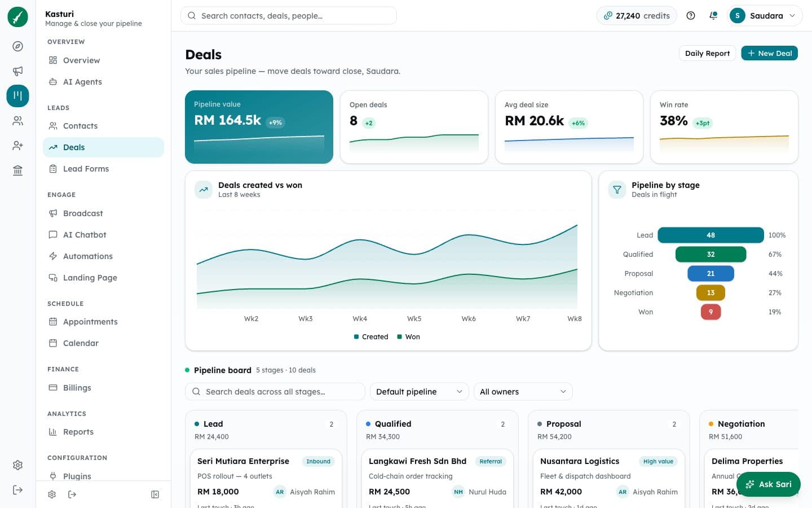The width and height of the screenshot is (812, 508).
Task: Expand the Default pipeline dropdown
Action: [x=419, y=392]
